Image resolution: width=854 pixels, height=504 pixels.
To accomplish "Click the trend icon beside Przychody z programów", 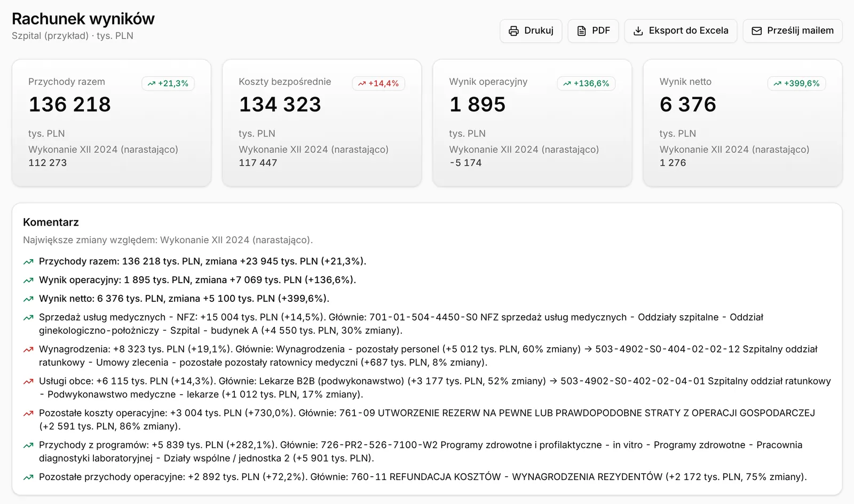I will (x=28, y=445).
